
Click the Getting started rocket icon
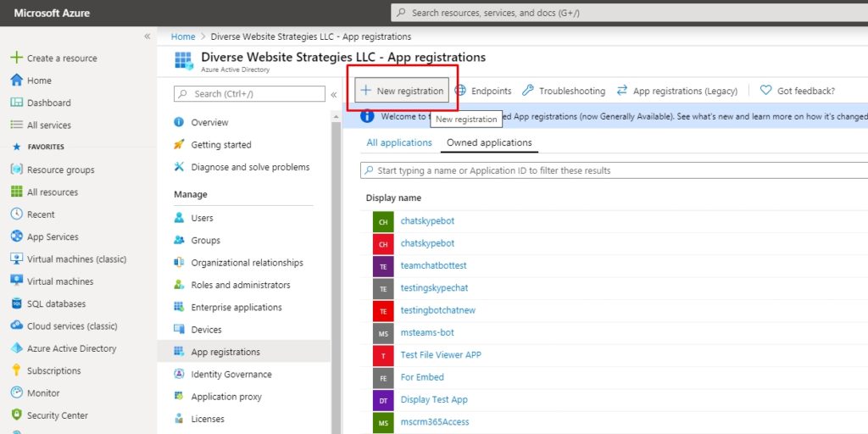[179, 144]
